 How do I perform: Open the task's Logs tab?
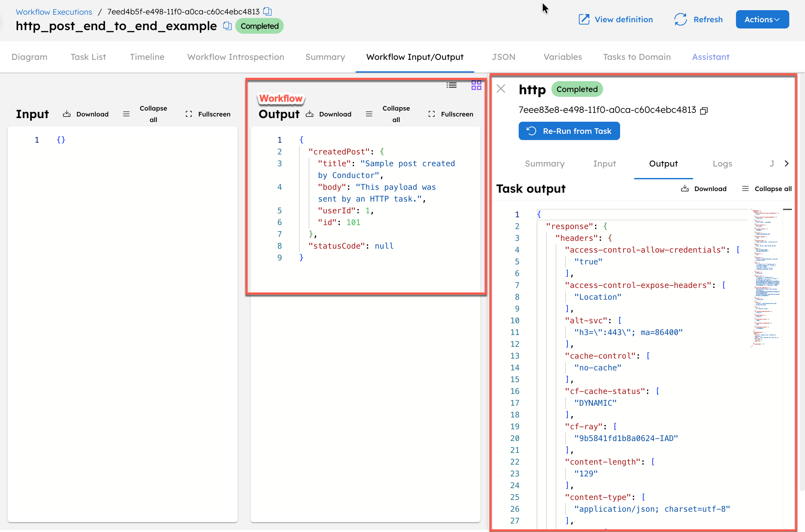(x=722, y=164)
